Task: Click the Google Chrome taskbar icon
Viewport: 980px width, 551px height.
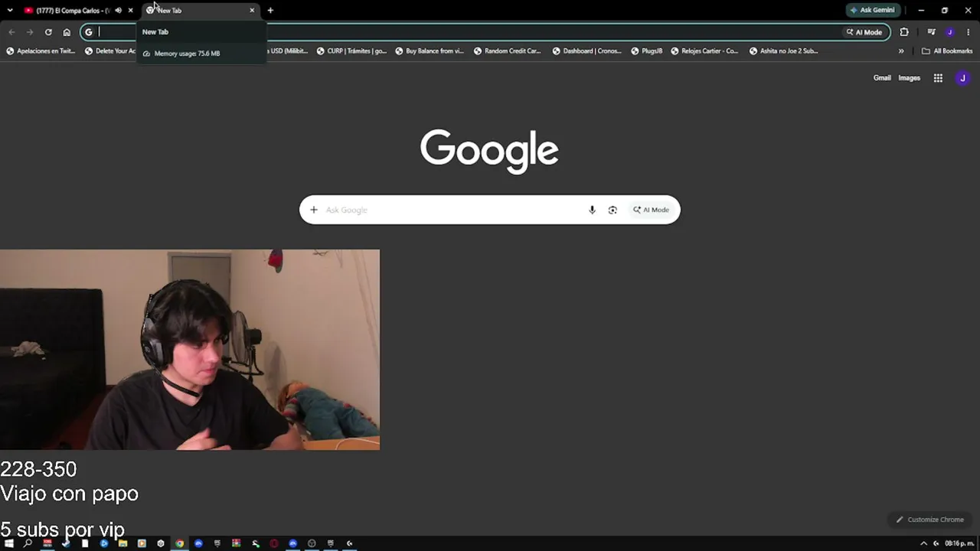Action: (179, 543)
